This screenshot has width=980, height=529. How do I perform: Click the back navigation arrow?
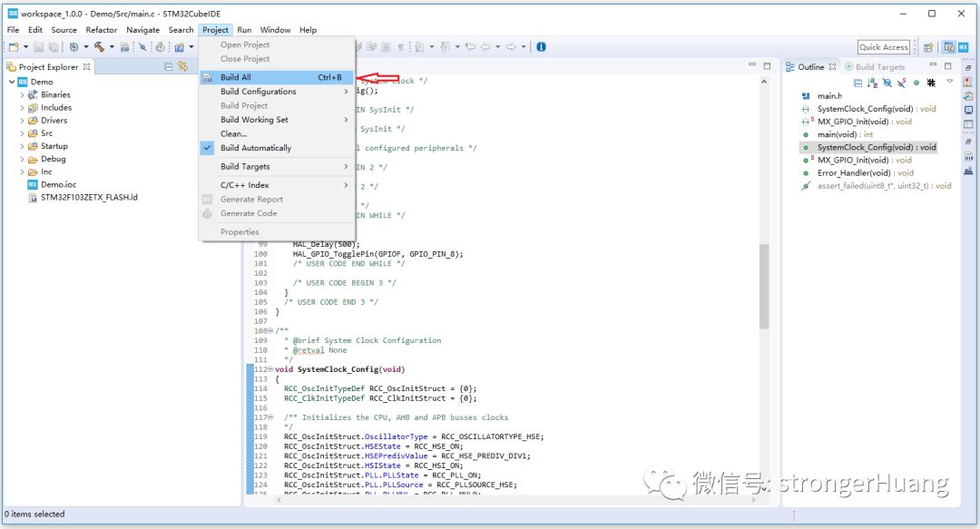[x=485, y=47]
